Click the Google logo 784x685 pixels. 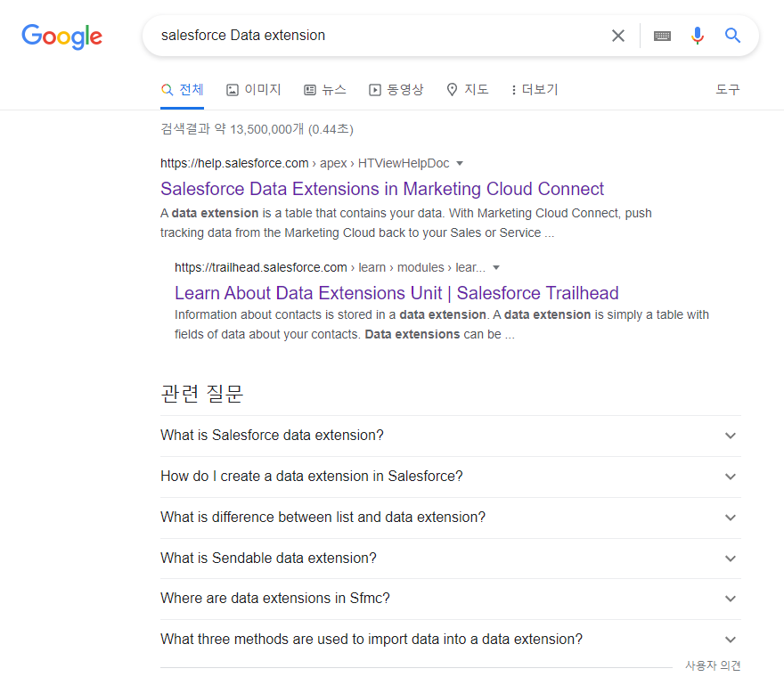(62, 37)
